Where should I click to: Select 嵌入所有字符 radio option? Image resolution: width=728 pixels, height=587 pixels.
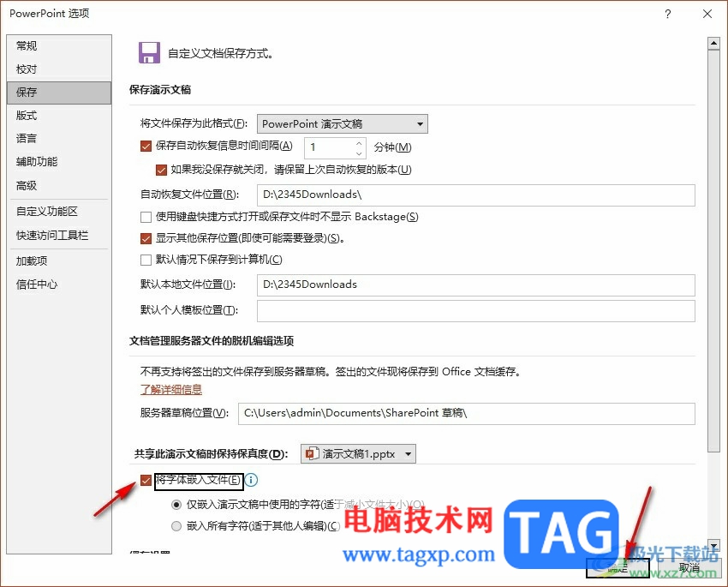(x=176, y=526)
